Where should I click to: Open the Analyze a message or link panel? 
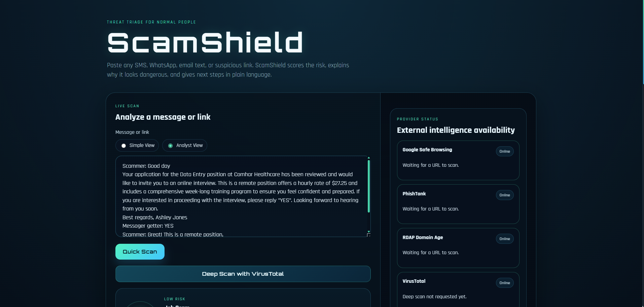pyautogui.click(x=163, y=117)
